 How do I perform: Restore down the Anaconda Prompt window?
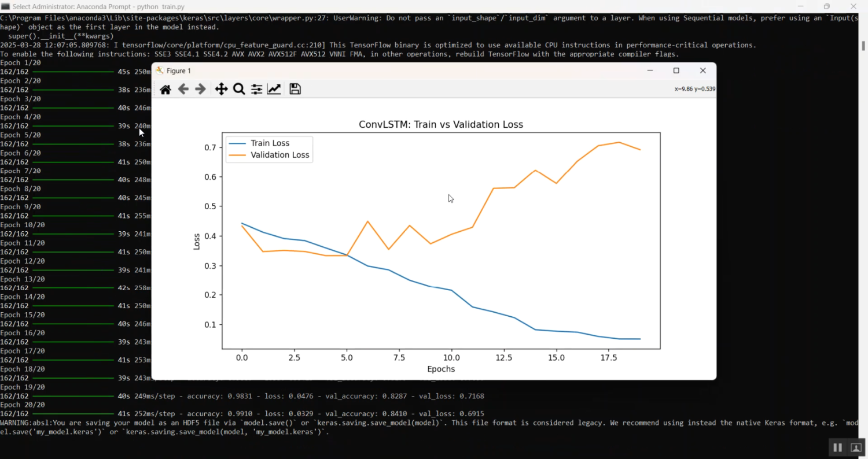[826, 6]
